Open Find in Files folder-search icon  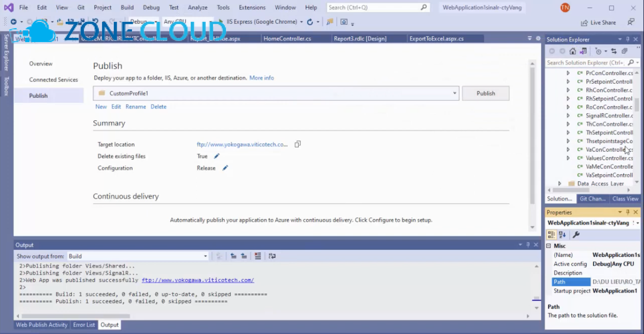pos(330,22)
